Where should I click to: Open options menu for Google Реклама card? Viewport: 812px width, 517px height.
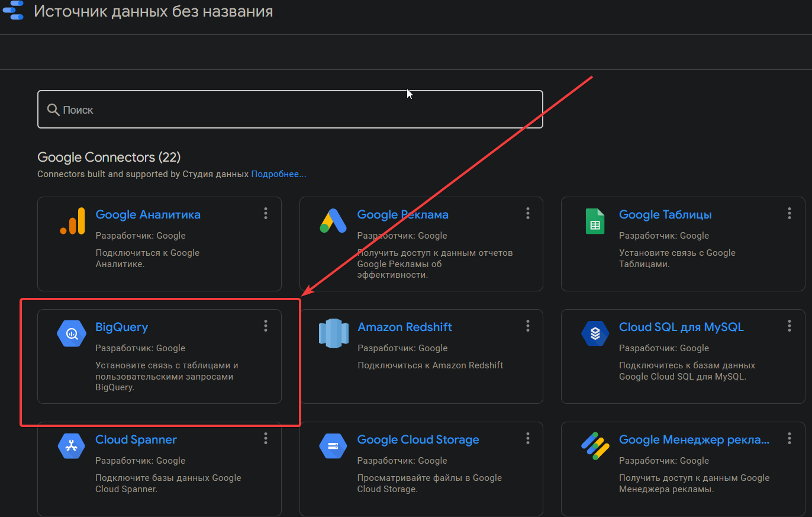click(527, 213)
